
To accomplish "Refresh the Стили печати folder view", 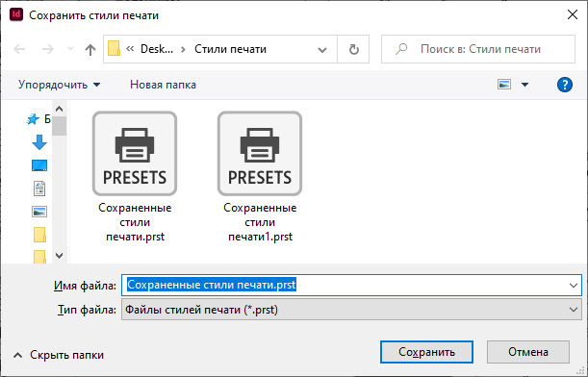I will pyautogui.click(x=353, y=49).
